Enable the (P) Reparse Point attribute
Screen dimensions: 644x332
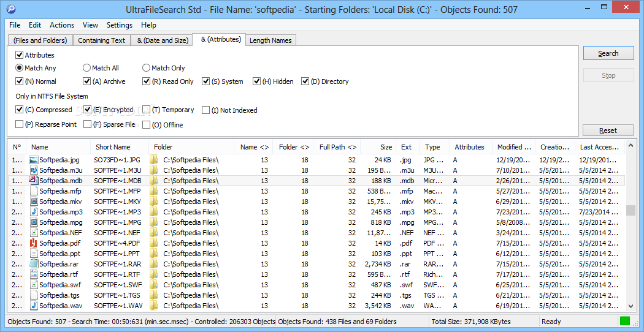click(19, 124)
